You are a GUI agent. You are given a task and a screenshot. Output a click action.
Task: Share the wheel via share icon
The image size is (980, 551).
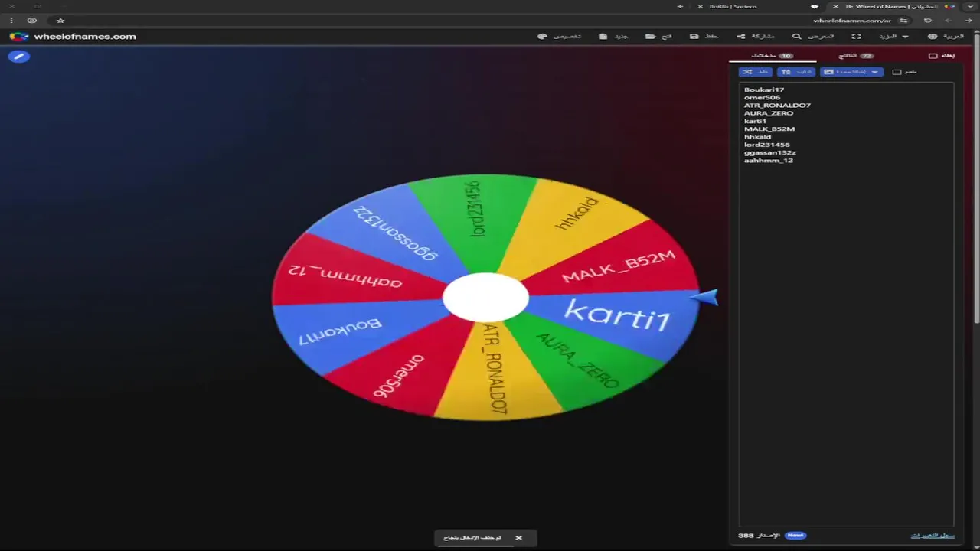756,36
